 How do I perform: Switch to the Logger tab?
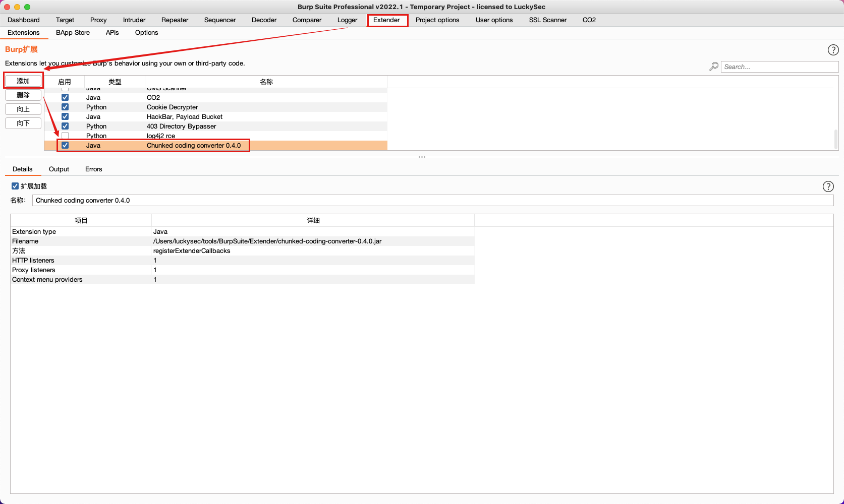(x=348, y=20)
